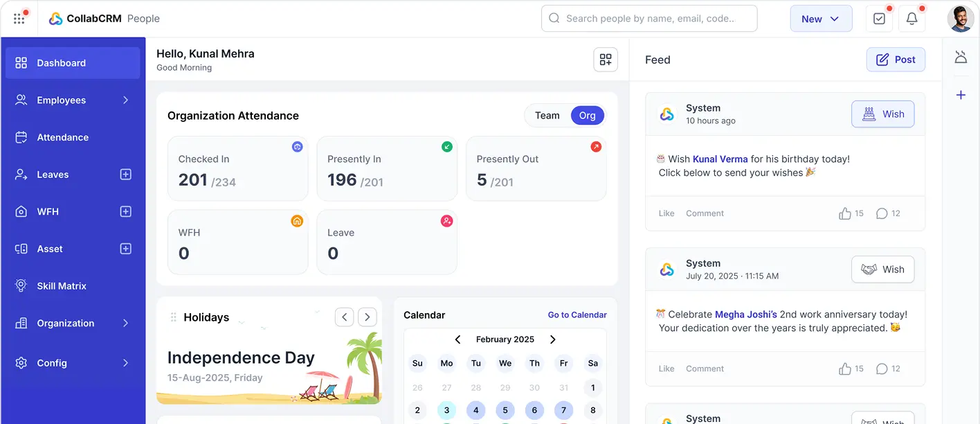
Task: Click the plus icon beside Leaves
Action: tap(125, 174)
